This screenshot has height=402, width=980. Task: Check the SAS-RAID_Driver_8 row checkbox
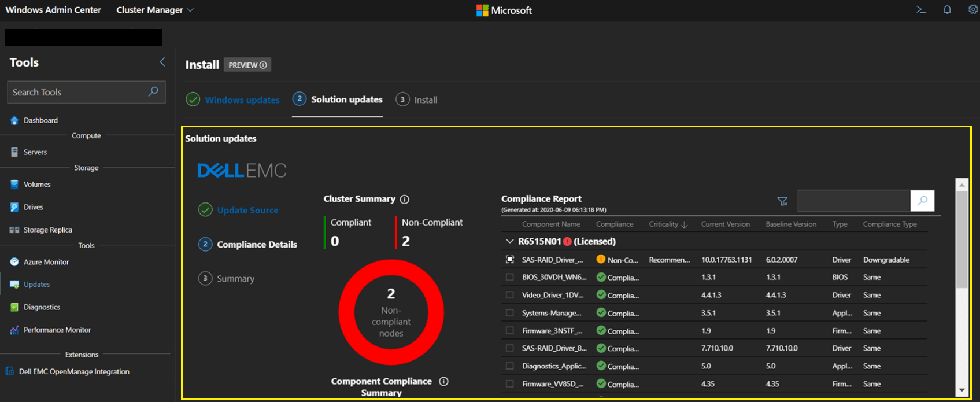coord(509,348)
